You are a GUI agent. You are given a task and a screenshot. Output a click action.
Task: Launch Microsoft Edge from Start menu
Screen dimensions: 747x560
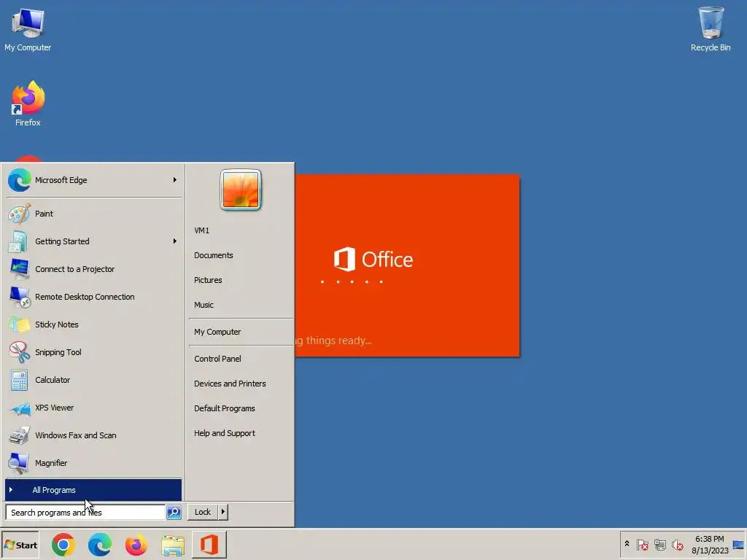click(93, 180)
